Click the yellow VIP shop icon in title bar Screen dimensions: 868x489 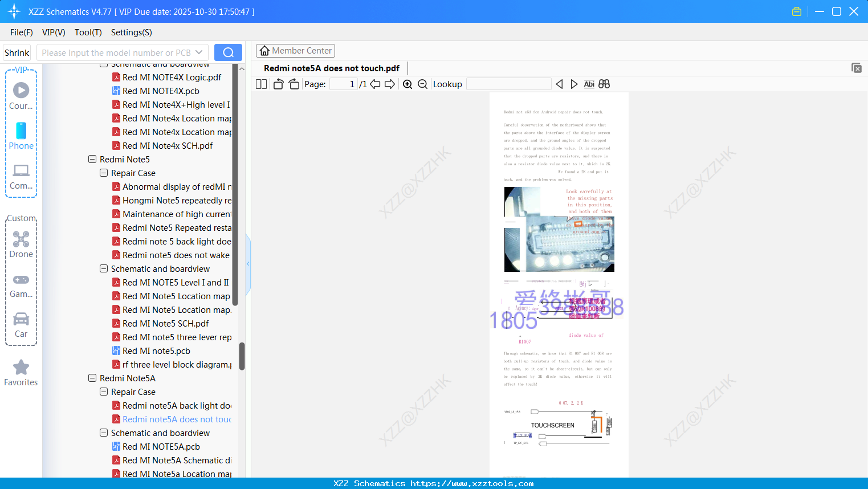tap(797, 11)
